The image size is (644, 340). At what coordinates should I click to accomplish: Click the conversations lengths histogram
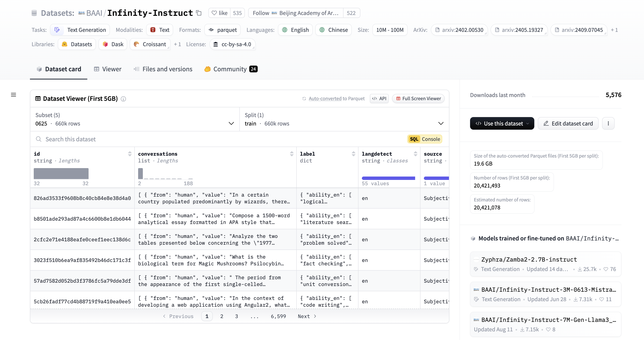(165, 174)
